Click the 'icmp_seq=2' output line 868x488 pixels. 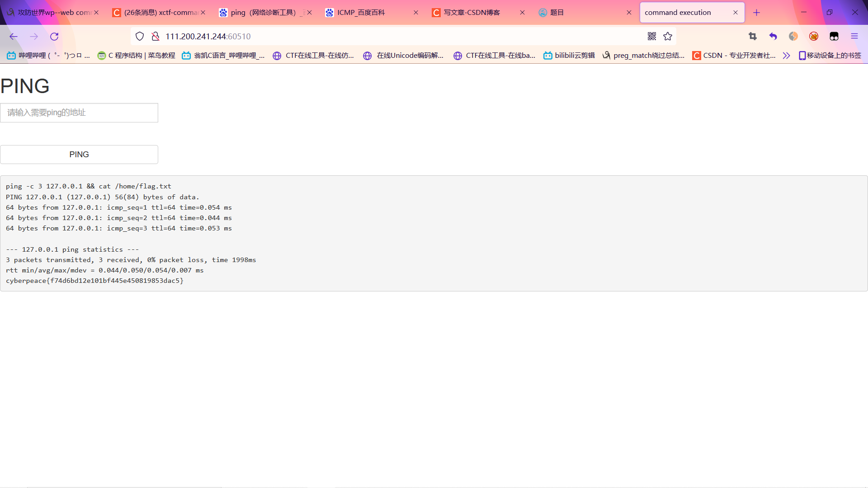[119, 218]
